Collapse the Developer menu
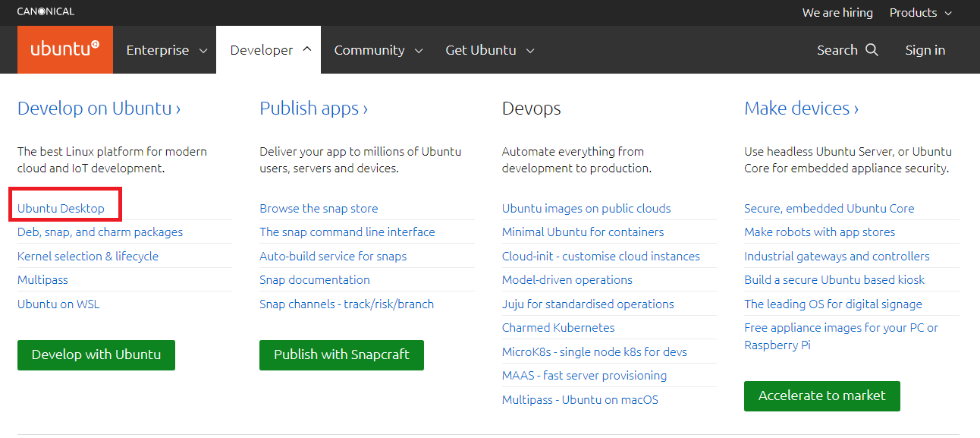Screen dimensions: 980x438 269,50
